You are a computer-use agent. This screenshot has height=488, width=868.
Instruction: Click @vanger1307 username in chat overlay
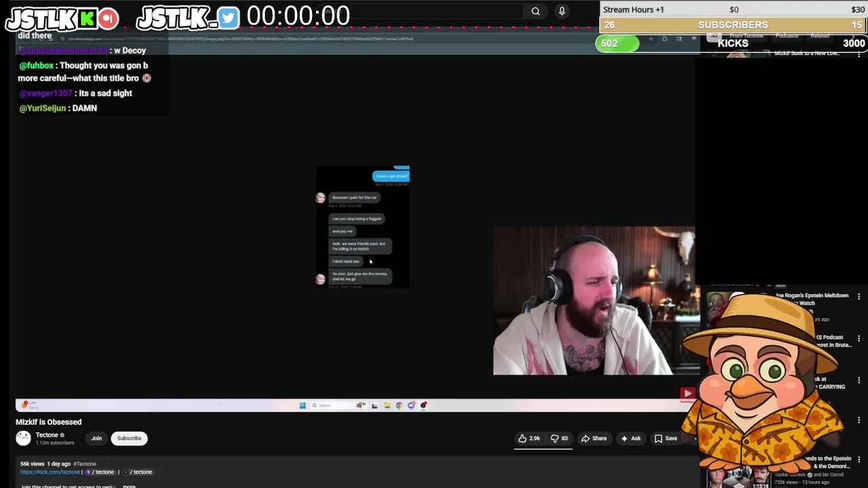[45, 94]
